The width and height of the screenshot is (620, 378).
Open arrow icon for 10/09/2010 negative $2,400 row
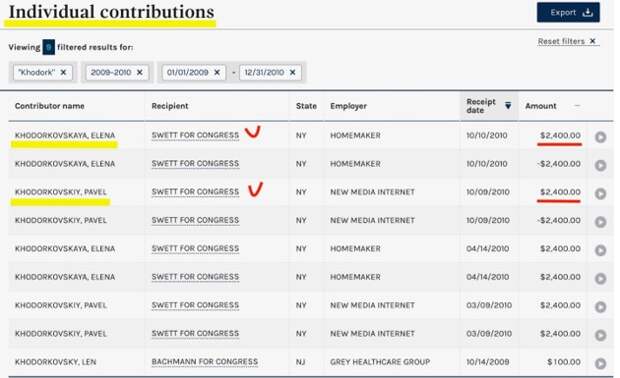click(601, 222)
